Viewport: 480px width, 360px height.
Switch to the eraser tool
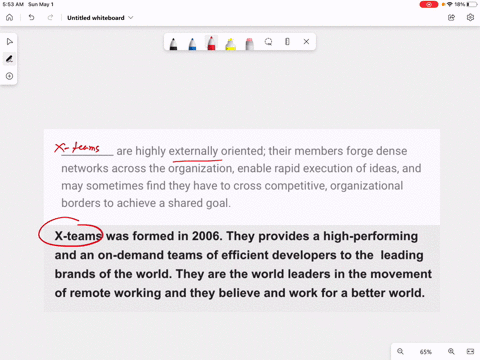click(x=249, y=44)
